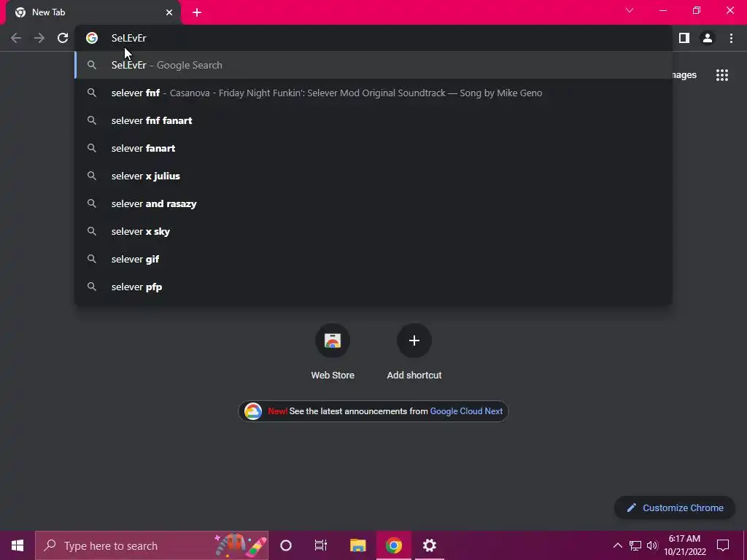This screenshot has height=560, width=747.
Task: Open Cortana circle icon on the taskbar
Action: click(x=286, y=545)
